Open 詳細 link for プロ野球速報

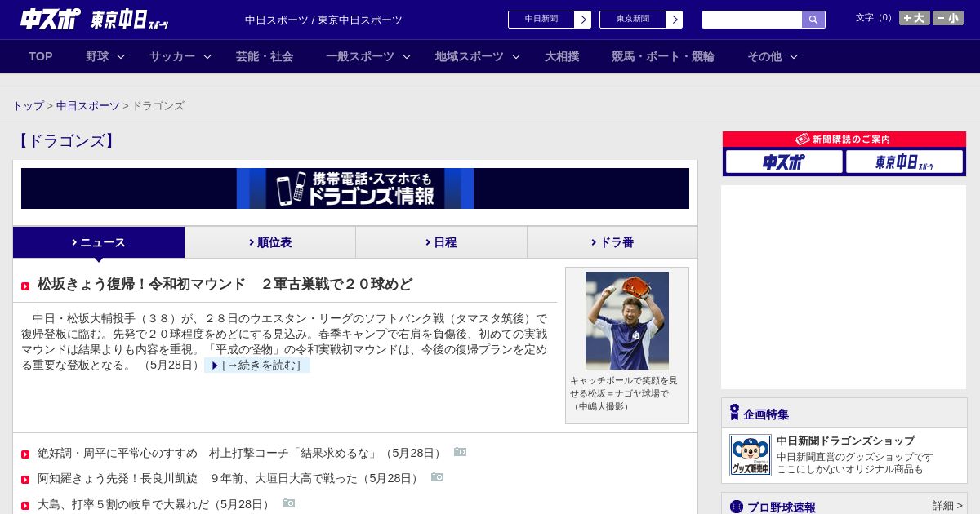[947, 506]
